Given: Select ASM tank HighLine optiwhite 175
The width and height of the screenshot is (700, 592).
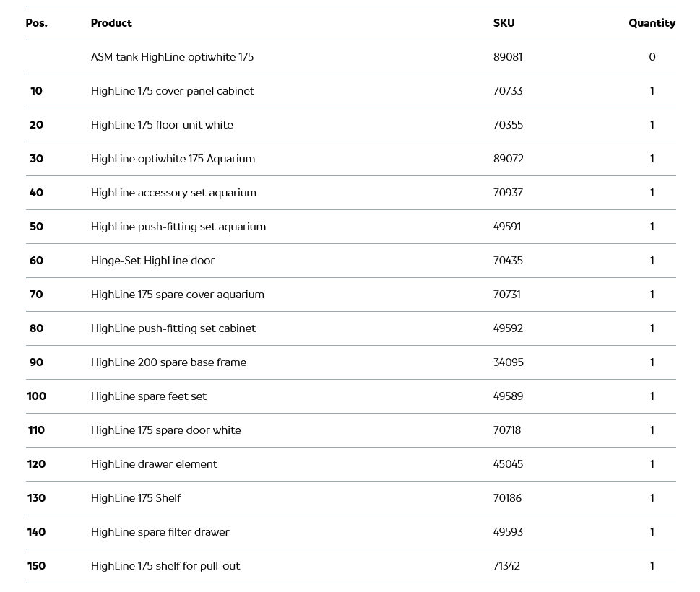Looking at the screenshot, I should tap(172, 57).
